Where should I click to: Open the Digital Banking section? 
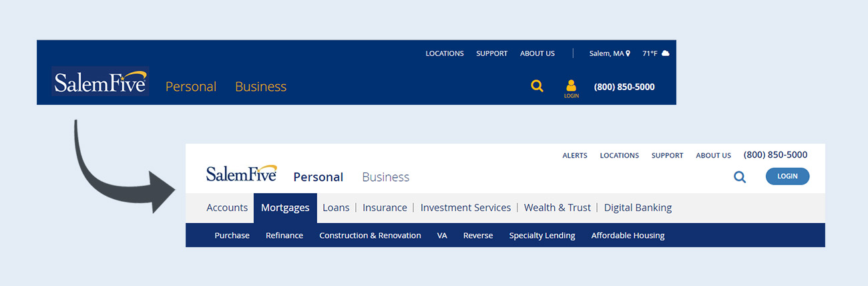click(x=638, y=208)
